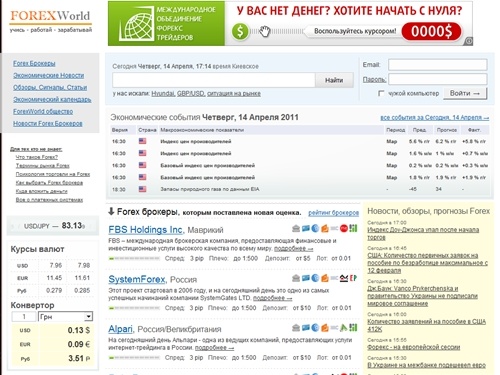The width and height of the screenshot is (500, 375).
Task: Click the blue WebMoney globe icon for SystemForex
Action: pos(315,278)
